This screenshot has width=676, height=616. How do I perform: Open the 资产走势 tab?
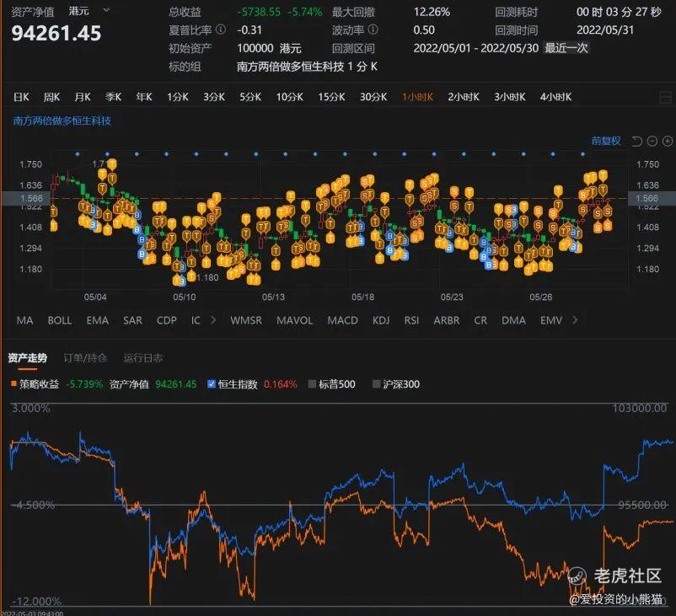[28, 358]
